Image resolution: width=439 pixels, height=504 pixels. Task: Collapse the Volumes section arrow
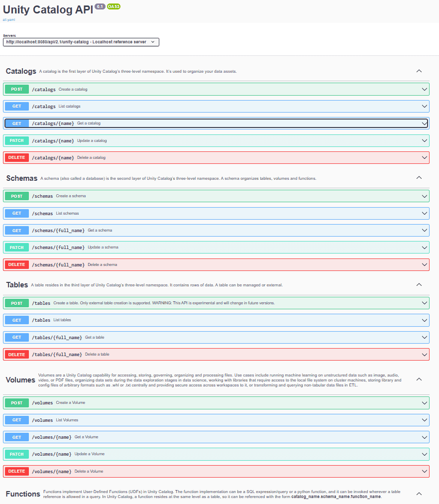(419, 379)
